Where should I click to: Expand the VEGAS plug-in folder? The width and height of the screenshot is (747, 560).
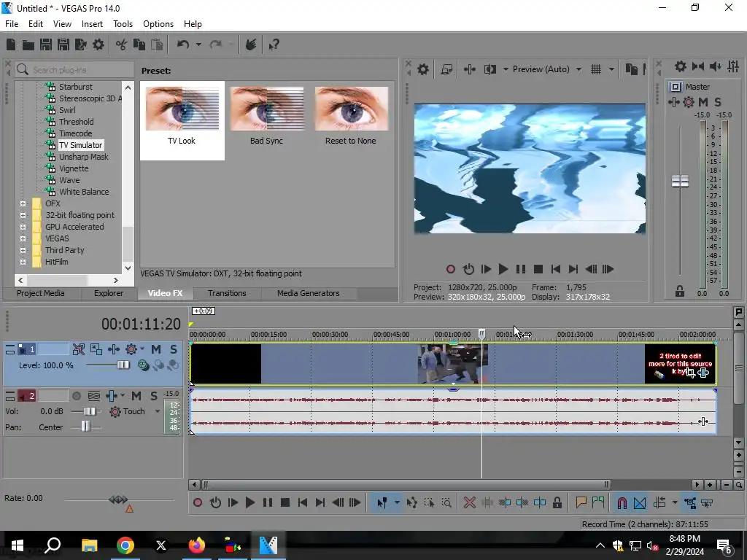tap(23, 238)
